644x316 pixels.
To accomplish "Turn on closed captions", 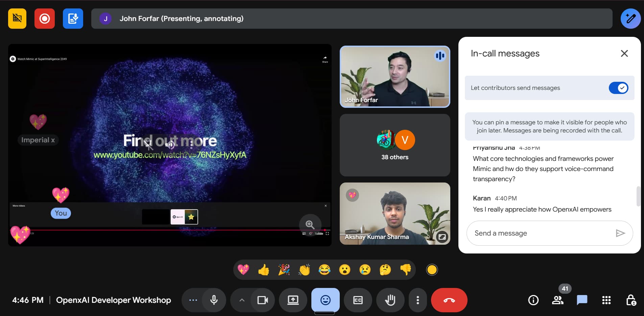I will coord(358,300).
